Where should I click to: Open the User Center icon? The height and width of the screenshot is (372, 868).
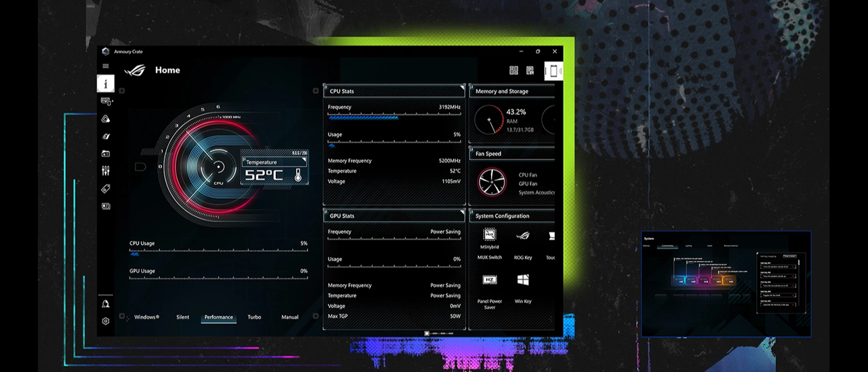click(x=106, y=304)
